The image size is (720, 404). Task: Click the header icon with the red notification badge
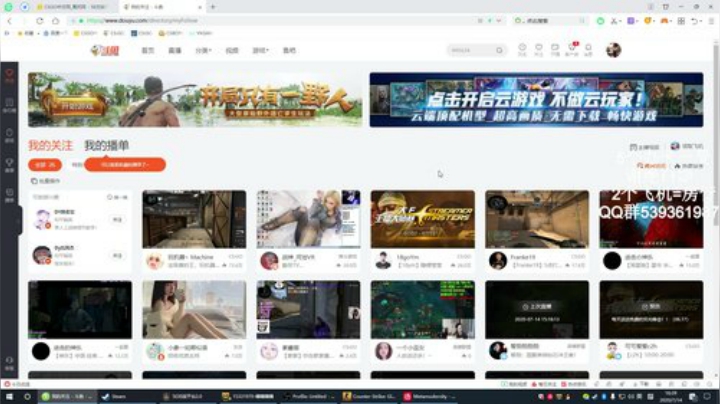click(x=572, y=50)
